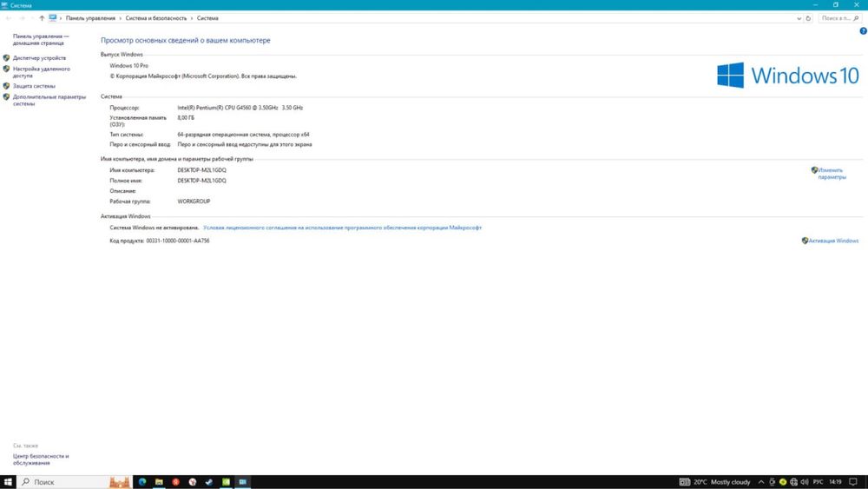Click the computer name DESKTOP-M2L1GDQ value
The image size is (868, 489).
(202, 170)
